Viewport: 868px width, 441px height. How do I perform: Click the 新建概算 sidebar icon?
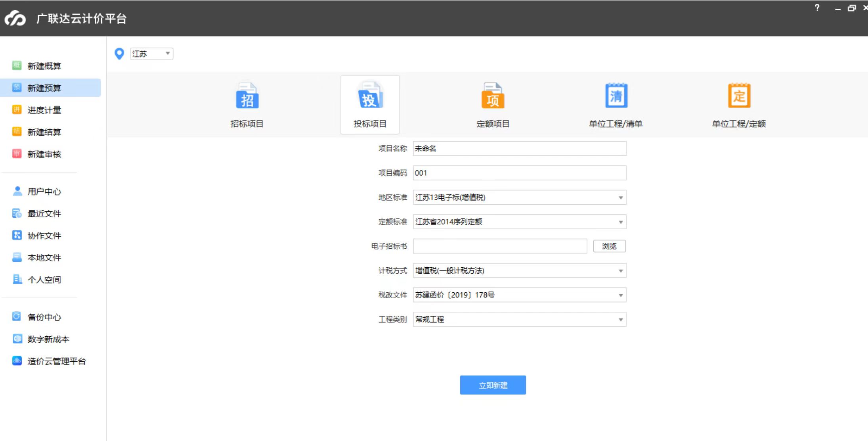point(17,65)
